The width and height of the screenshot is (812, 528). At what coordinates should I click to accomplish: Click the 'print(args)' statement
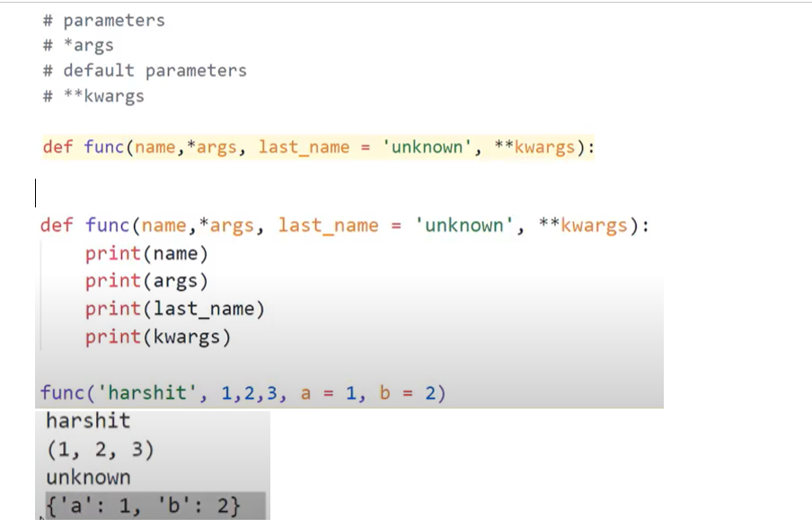pyautogui.click(x=146, y=281)
